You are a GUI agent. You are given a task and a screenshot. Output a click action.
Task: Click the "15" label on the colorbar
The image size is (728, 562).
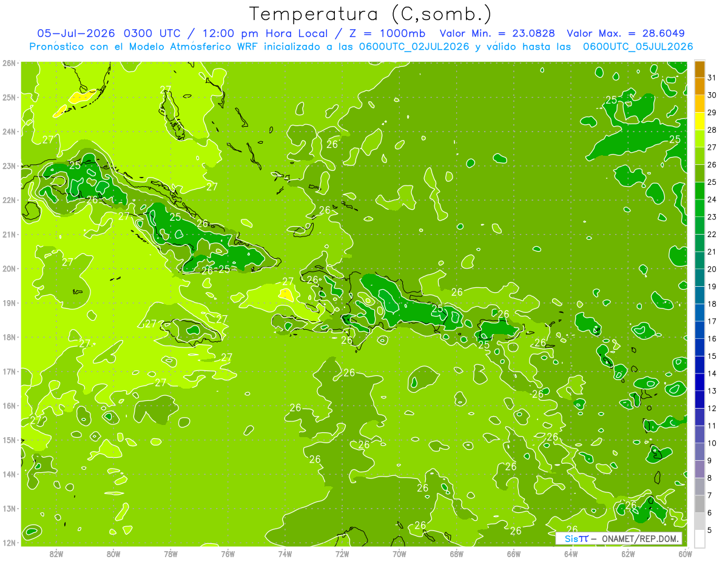pyautogui.click(x=712, y=356)
